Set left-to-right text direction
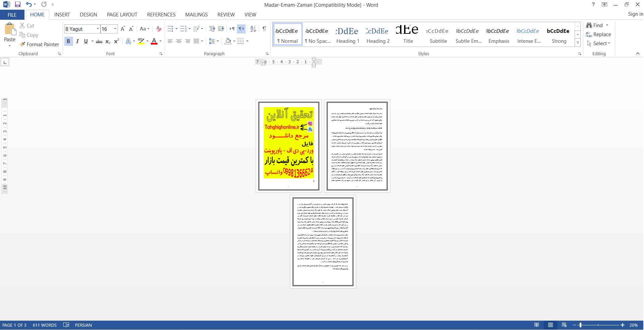The image size is (644, 330). 232,29
